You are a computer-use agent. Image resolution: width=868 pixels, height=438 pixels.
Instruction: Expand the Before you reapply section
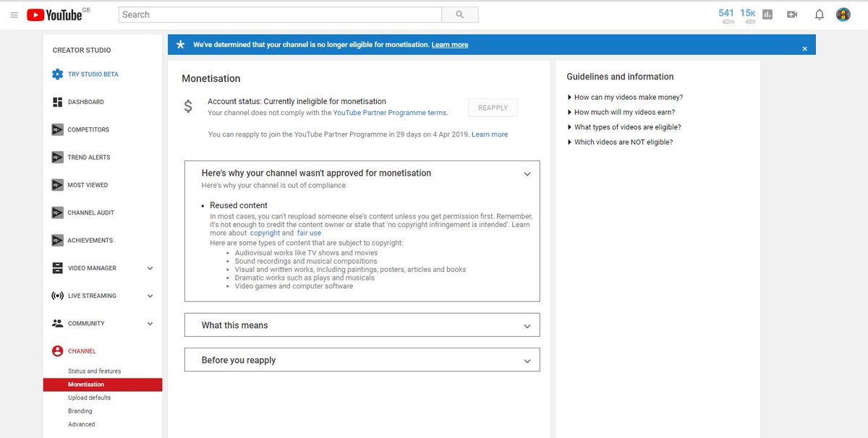coord(527,360)
